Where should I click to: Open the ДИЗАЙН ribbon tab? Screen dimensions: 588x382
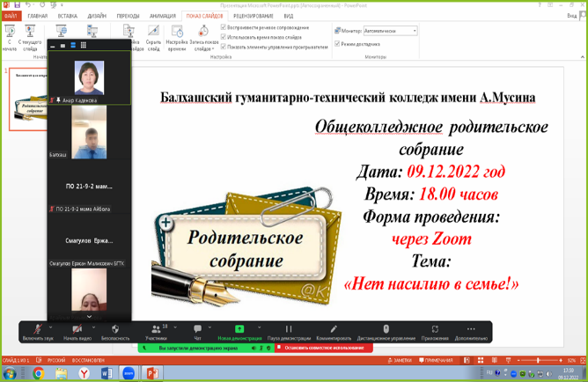pyautogui.click(x=97, y=16)
